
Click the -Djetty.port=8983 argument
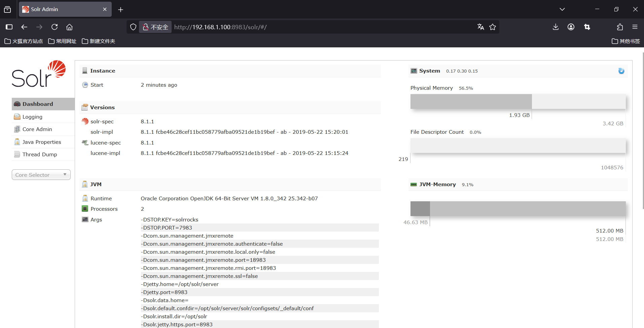click(x=164, y=292)
